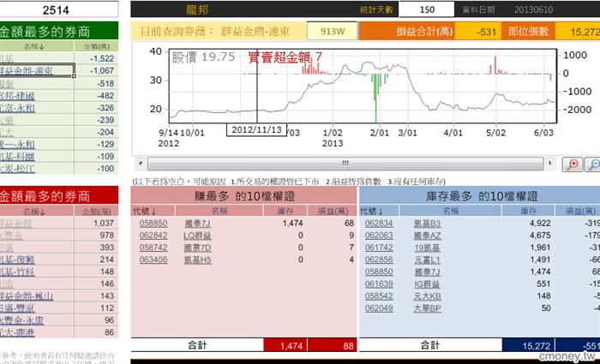Click the 賺最多 total inventory cell 1,474
The width and height of the screenshot is (600, 364).
click(285, 346)
